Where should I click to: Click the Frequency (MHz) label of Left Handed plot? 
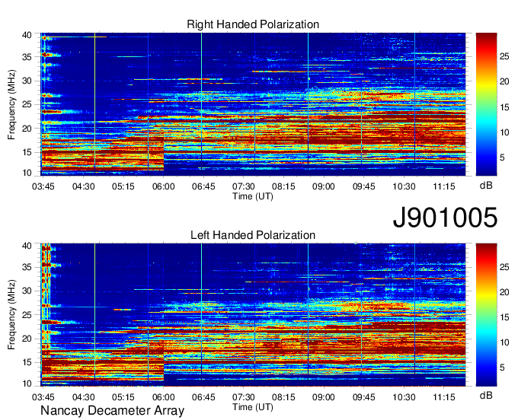pos(11,315)
